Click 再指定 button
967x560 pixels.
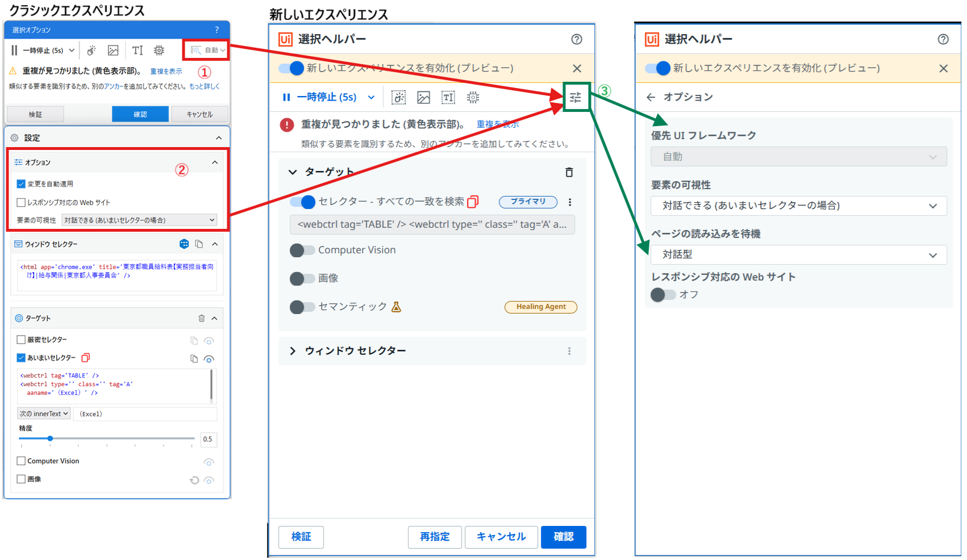tap(435, 537)
